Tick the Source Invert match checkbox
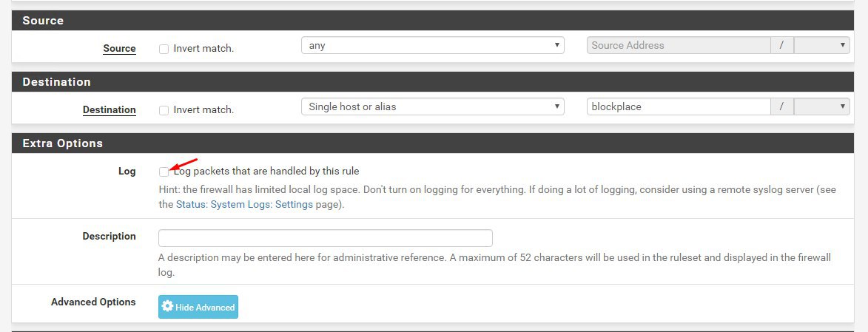Viewport: 868px width, 332px height. (164, 49)
